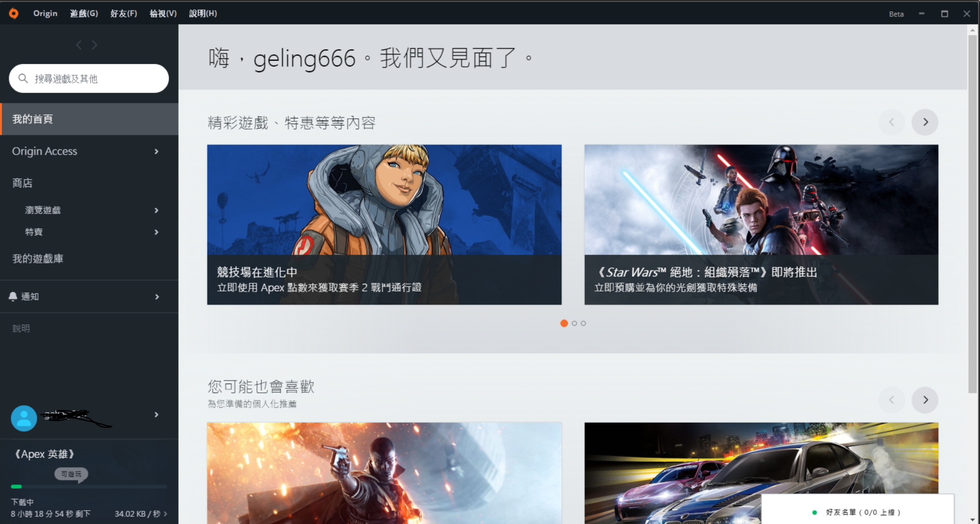The height and width of the screenshot is (524, 980).
Task: Expand the 瀏覽遊戲 chevron
Action: pos(157,210)
